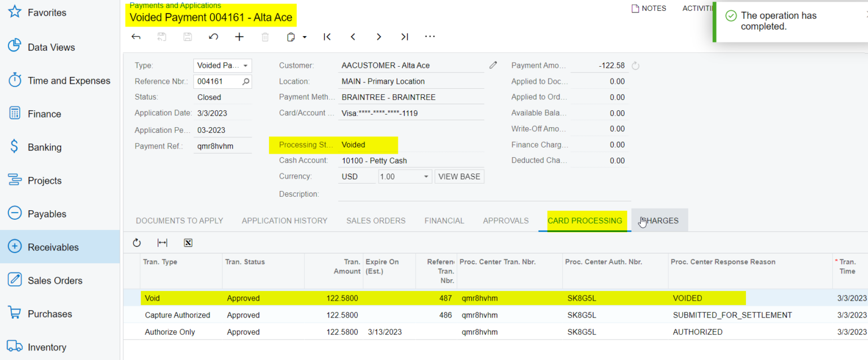Switch to the SALES ORDERS tab

coord(376,220)
